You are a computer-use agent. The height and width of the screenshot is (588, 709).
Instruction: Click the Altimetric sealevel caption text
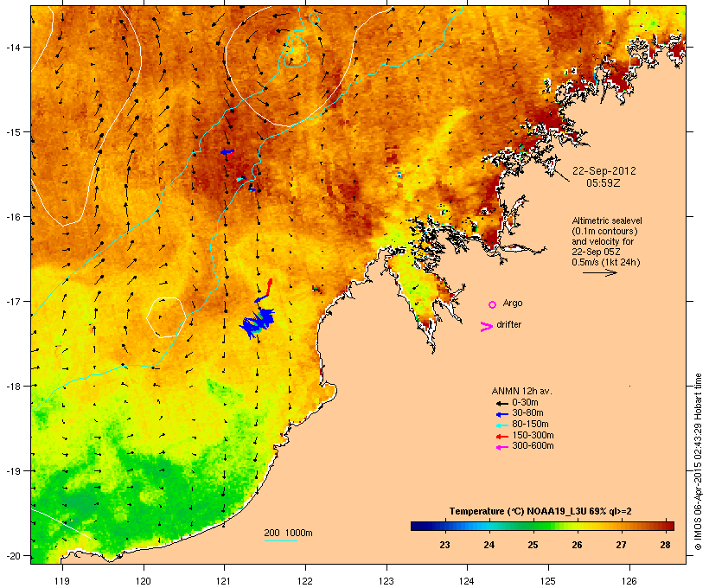coord(607,221)
